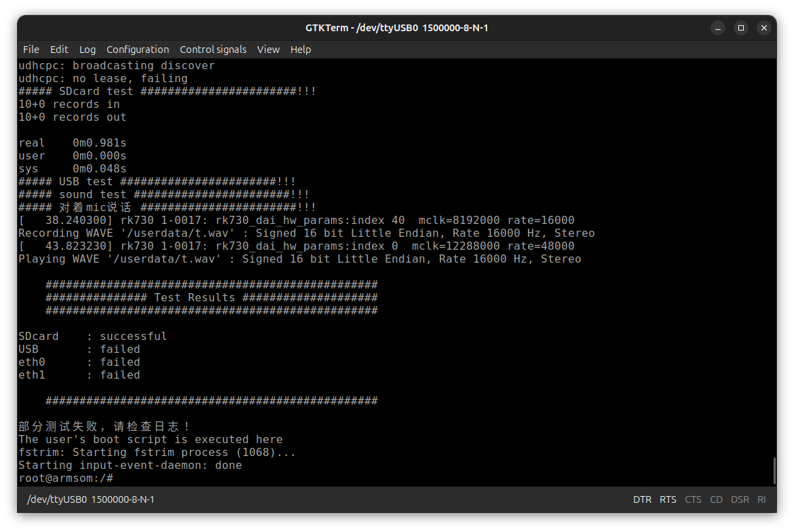Maximize the GTKTerm window
Viewport: 794px width, 532px height.
click(741, 28)
